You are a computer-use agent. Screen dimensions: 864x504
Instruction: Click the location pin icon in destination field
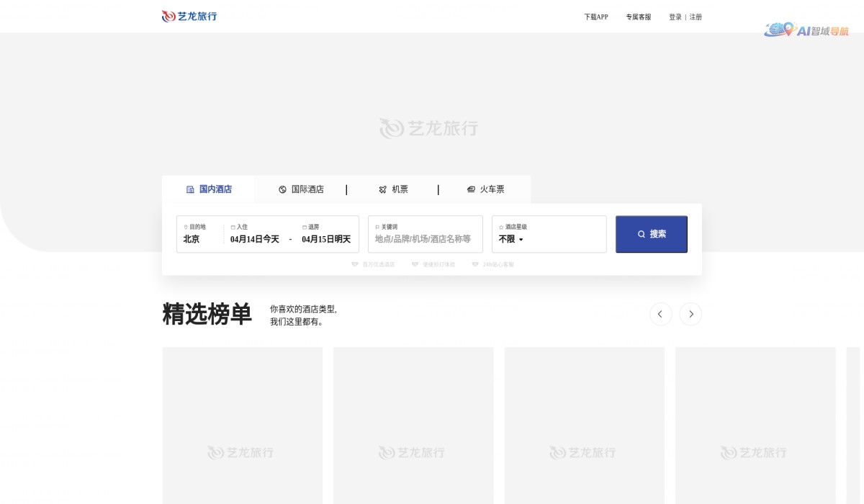(186, 226)
